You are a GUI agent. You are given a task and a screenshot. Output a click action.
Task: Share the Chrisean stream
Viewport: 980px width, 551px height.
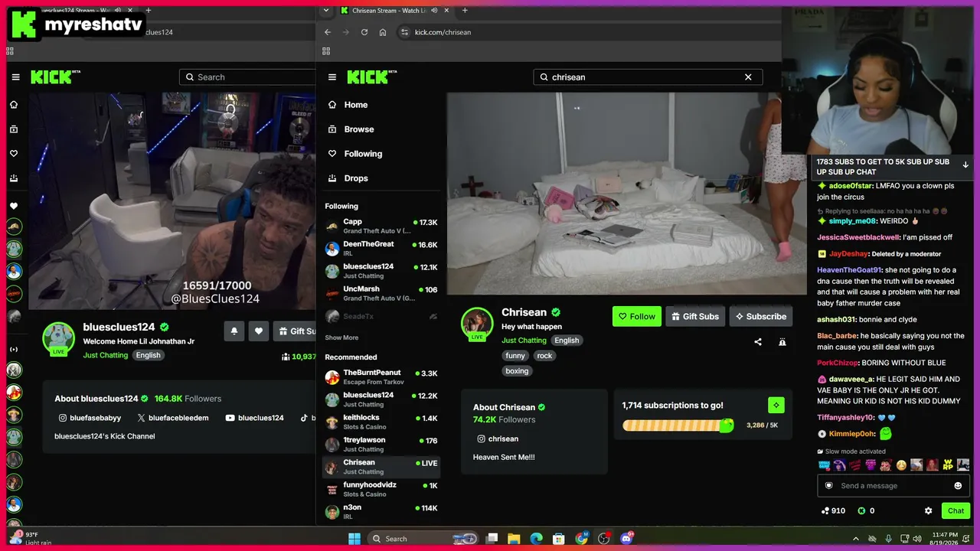click(758, 342)
